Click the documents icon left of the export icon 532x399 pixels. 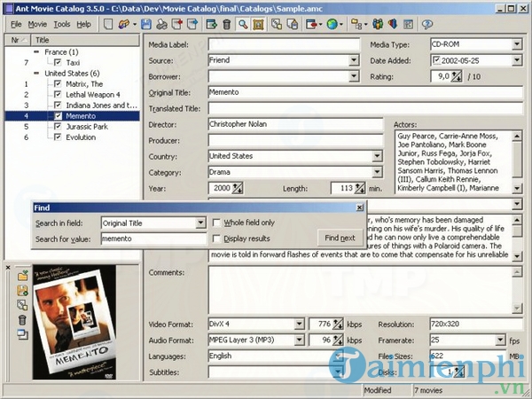[x=292, y=25]
